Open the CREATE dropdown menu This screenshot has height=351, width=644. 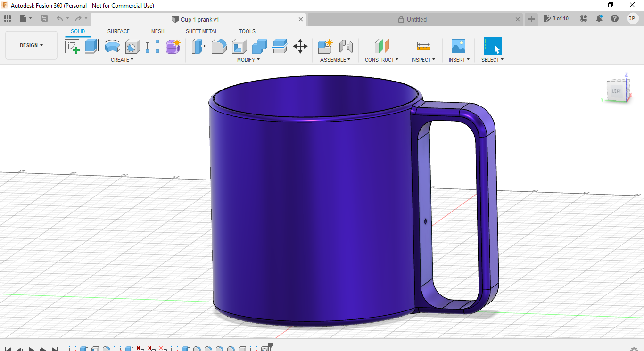[x=122, y=59]
